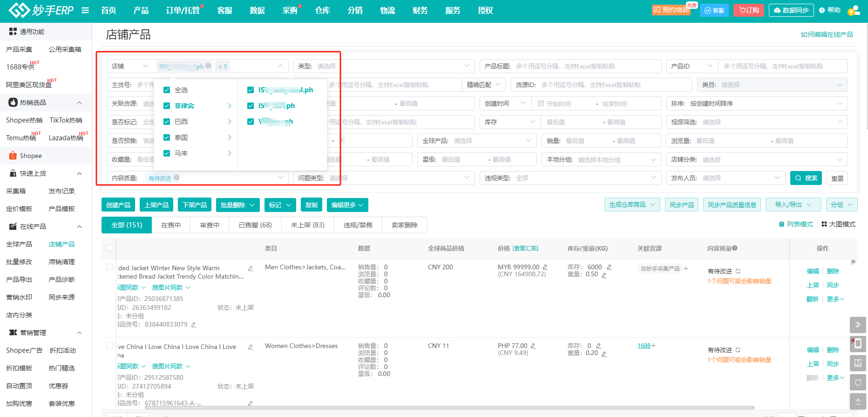Open the 如何编辑在线产品 help link

tap(827, 34)
